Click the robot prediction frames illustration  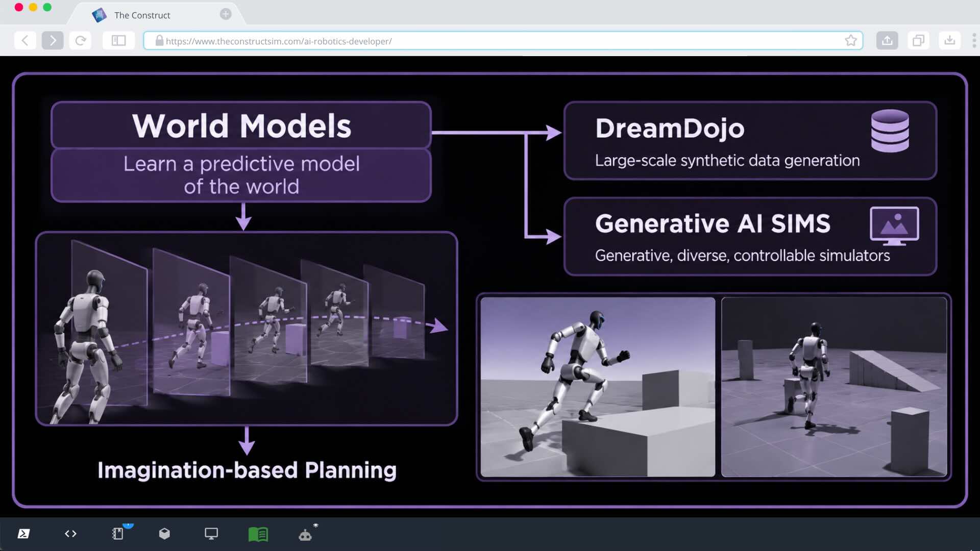247,329
